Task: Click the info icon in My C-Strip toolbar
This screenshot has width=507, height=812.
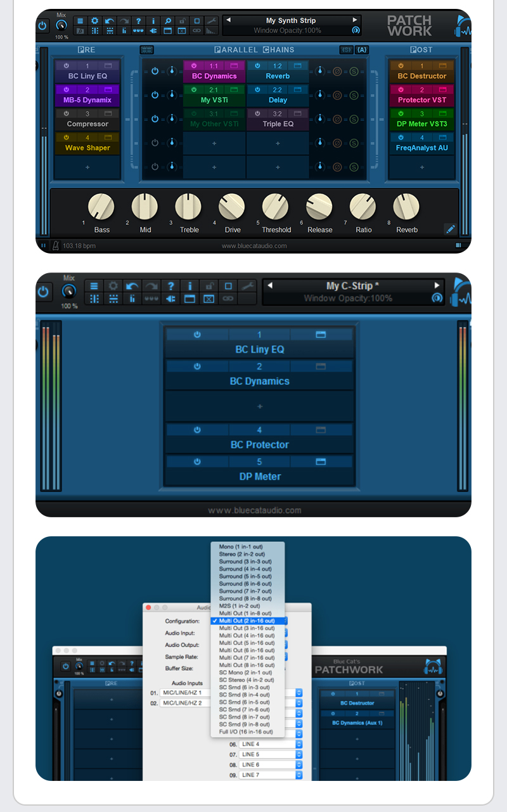Action: [x=189, y=287]
